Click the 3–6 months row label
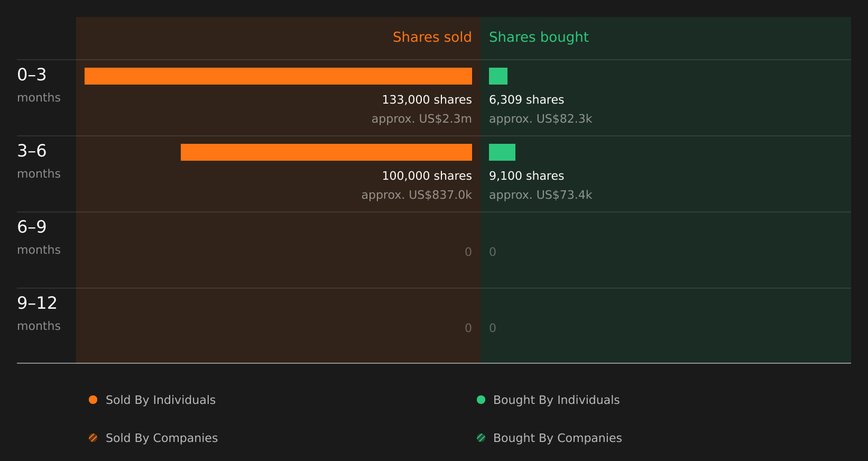 39,161
